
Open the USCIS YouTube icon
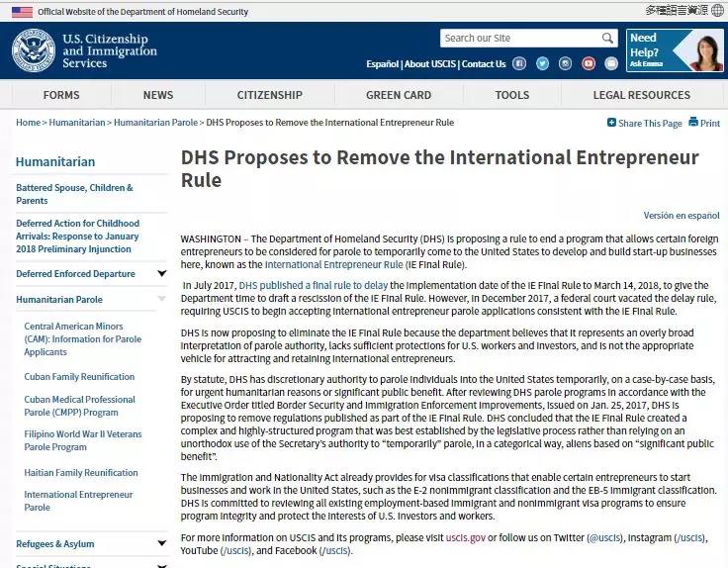click(589, 63)
